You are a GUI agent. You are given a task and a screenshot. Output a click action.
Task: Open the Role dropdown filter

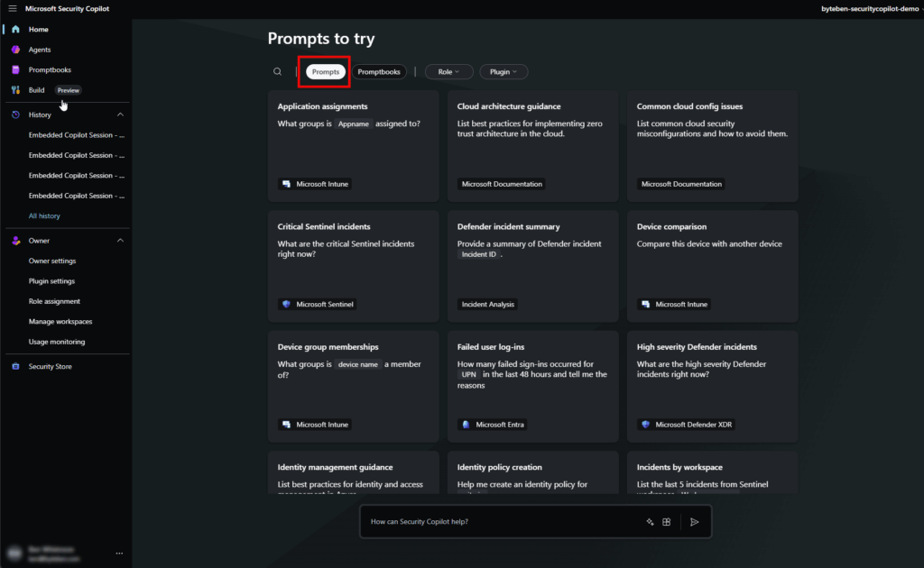click(x=448, y=71)
